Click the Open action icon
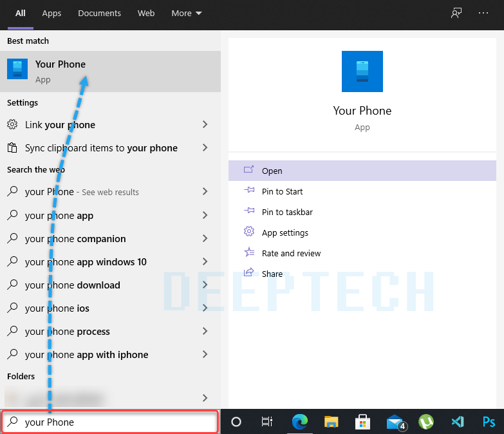 249,169
